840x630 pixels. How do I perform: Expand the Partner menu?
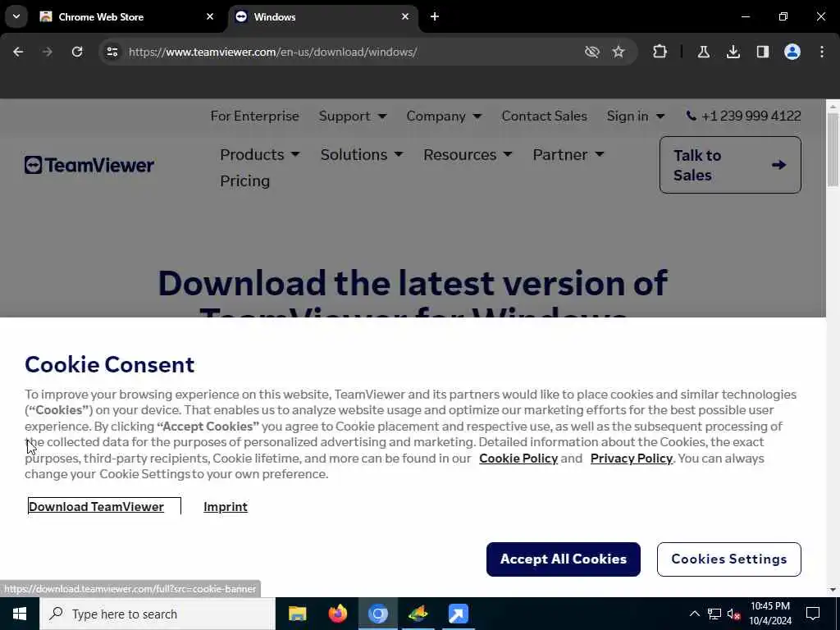568,154
